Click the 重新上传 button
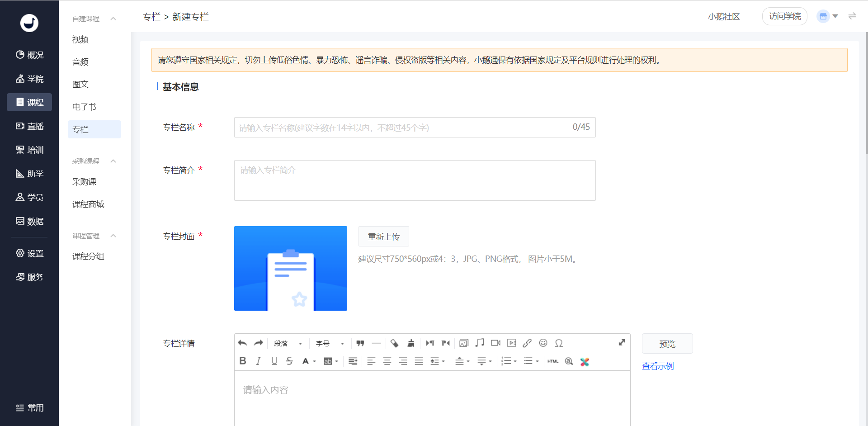The width and height of the screenshot is (868, 426). click(384, 236)
